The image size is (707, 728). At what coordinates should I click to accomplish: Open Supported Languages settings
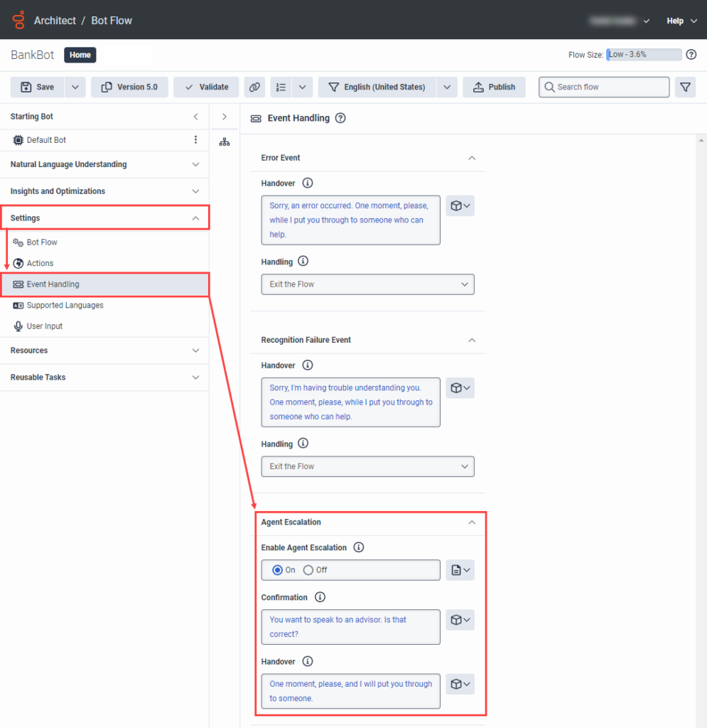(65, 305)
